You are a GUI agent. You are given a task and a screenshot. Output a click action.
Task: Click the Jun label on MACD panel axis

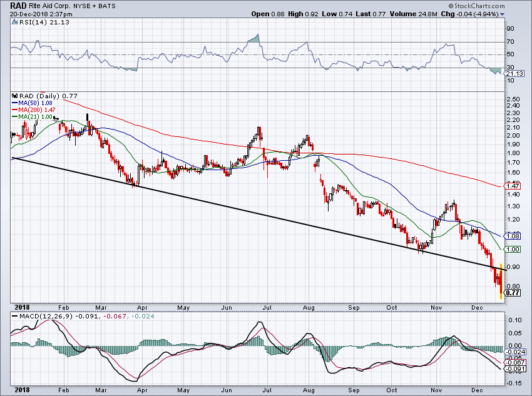pos(227,390)
